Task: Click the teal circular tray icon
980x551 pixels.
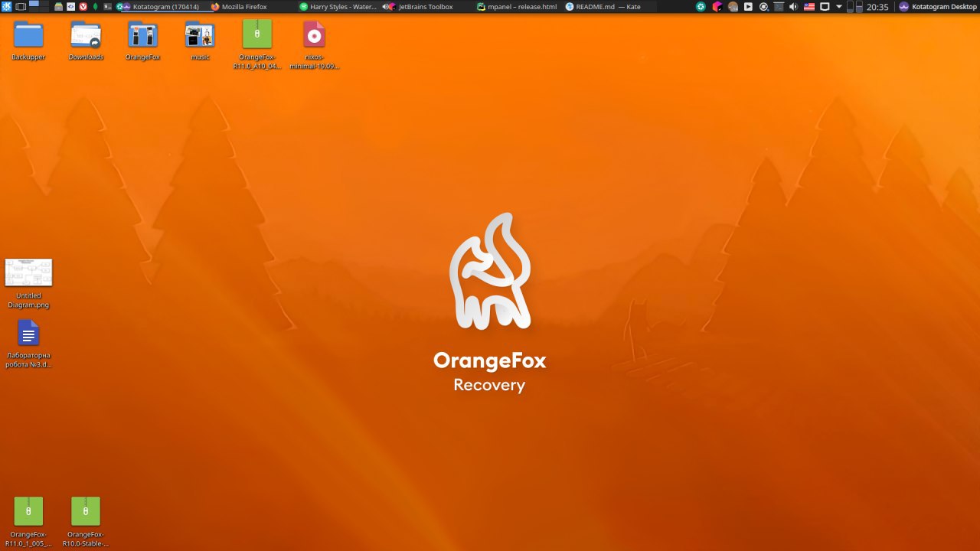Action: (701, 7)
